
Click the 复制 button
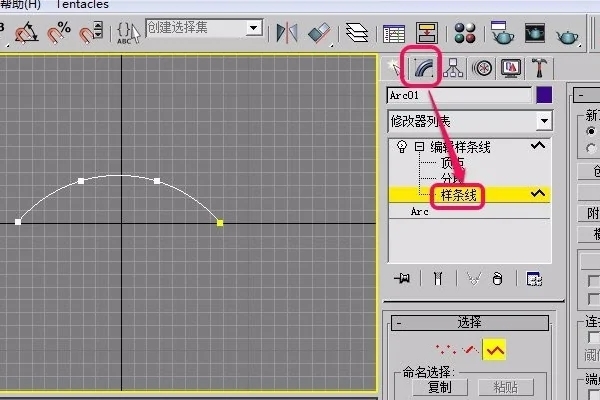pos(440,387)
